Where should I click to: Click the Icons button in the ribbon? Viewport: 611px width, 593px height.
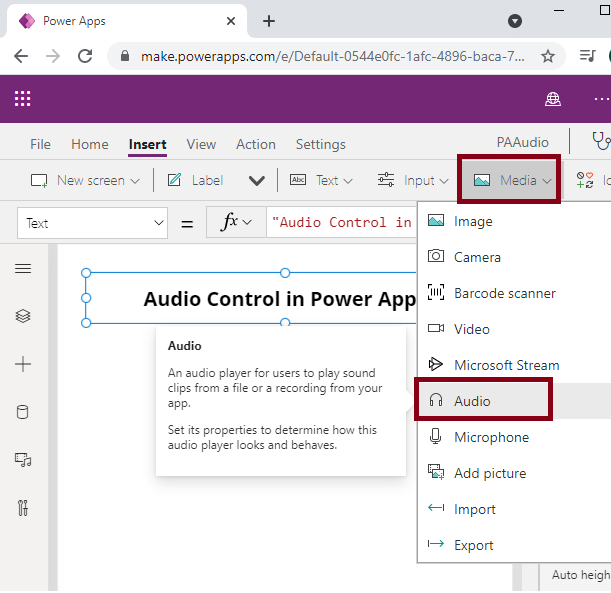tap(592, 180)
